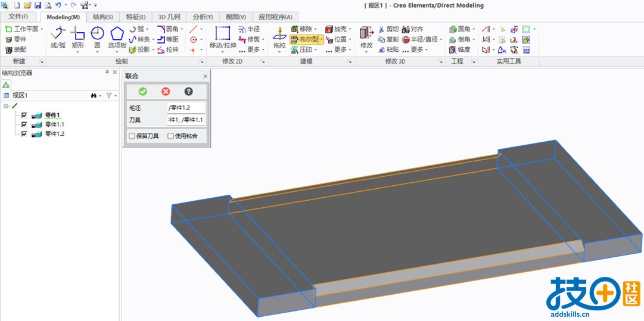
Task: Open the 工作平面 dropdown
Action: [x=42, y=29]
